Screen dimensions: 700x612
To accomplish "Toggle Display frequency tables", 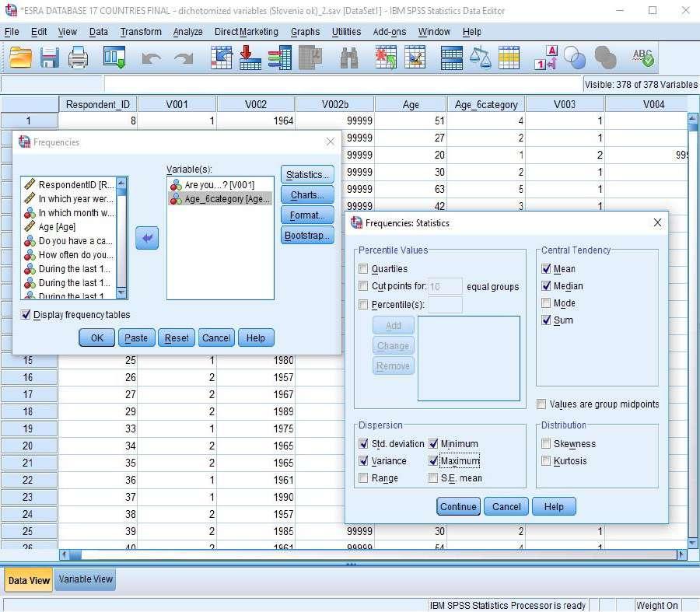I will (x=26, y=315).
